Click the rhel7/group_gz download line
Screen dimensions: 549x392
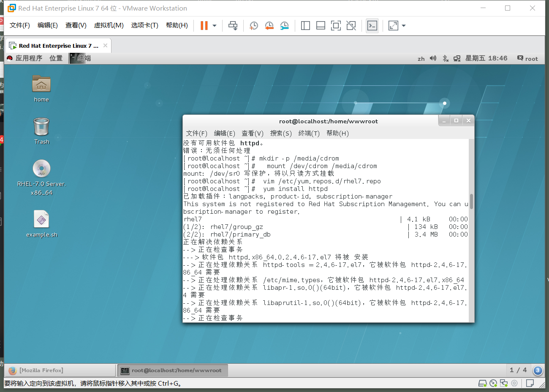tap(326, 227)
